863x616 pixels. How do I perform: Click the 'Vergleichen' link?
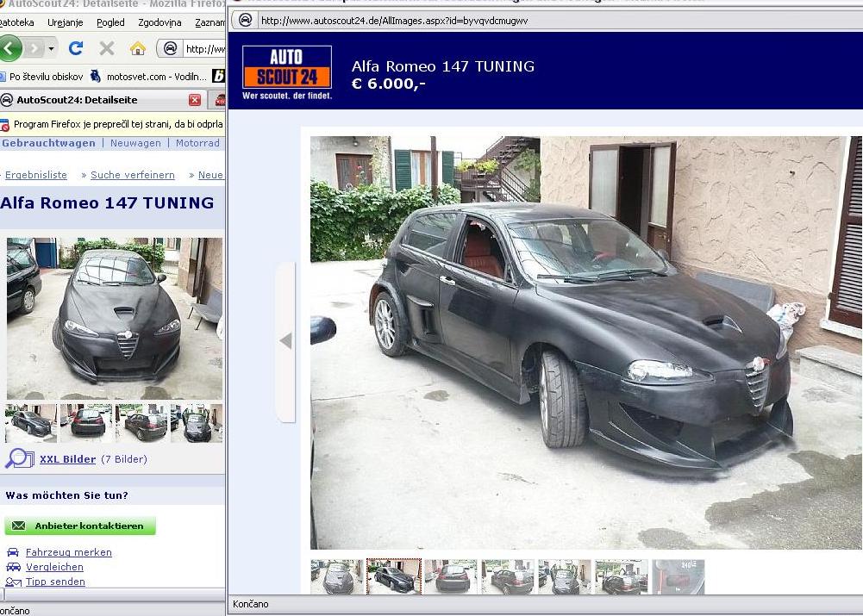(x=54, y=567)
